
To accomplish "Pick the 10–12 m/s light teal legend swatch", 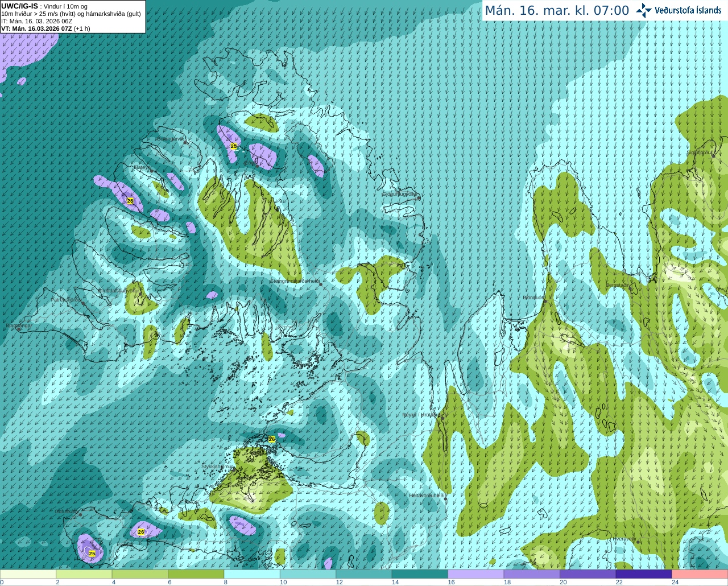I will coord(308,574).
